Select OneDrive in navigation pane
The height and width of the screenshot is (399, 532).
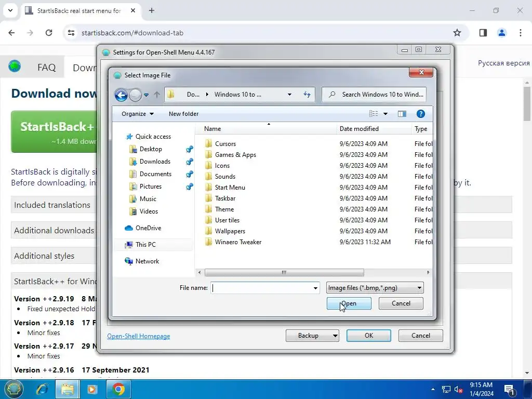click(148, 228)
